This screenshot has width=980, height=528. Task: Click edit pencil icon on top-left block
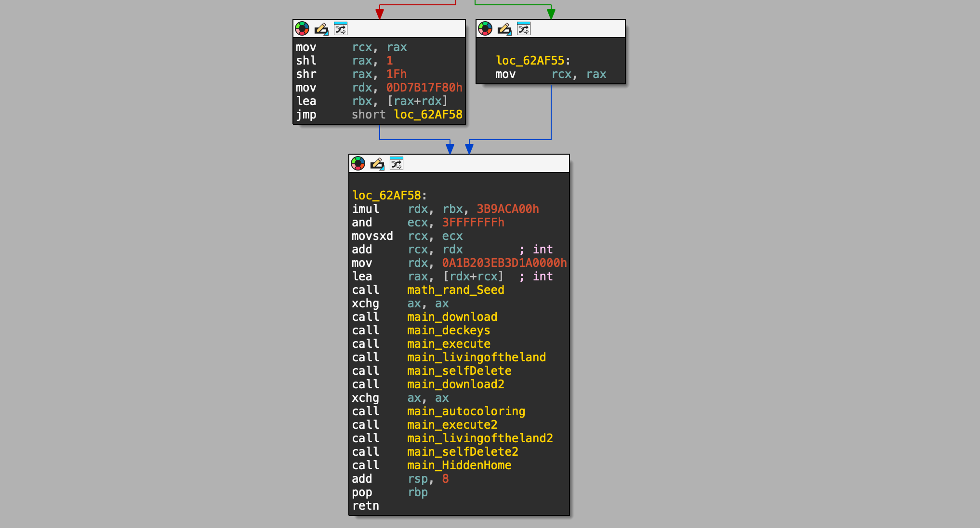point(321,29)
